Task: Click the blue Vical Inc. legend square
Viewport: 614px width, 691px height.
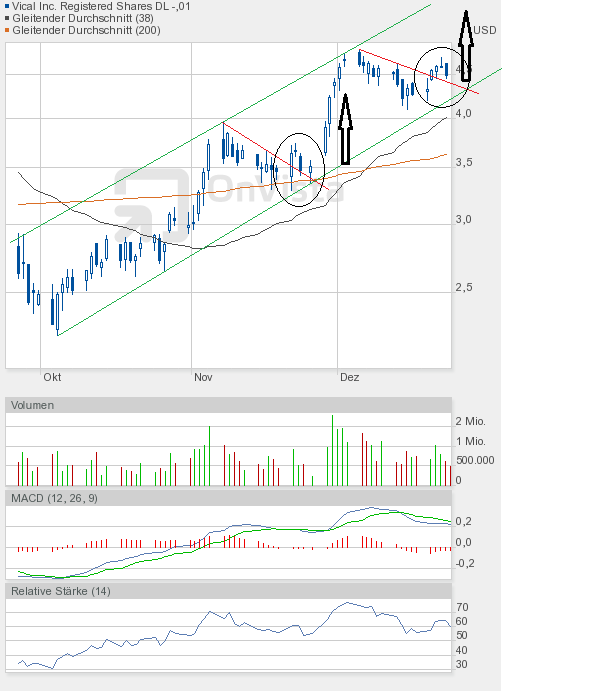Action: coord(9,6)
